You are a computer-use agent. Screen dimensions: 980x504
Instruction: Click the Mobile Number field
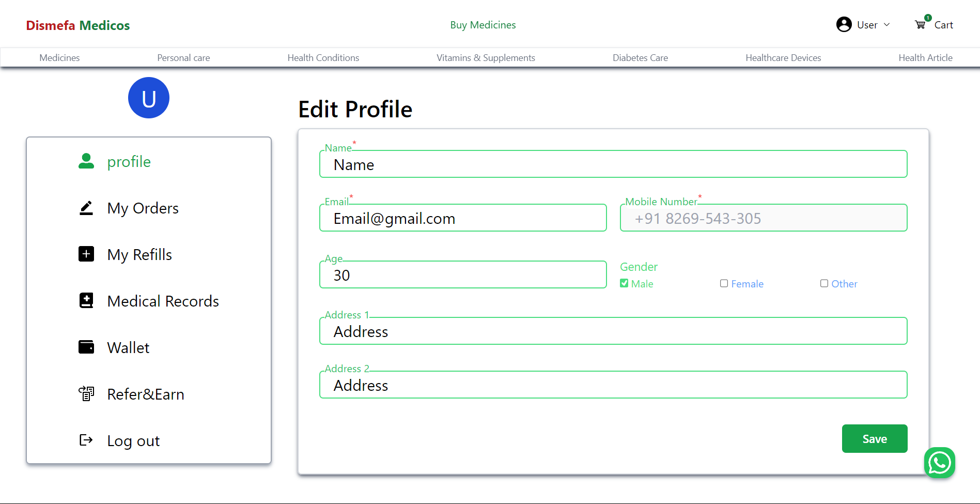(764, 218)
